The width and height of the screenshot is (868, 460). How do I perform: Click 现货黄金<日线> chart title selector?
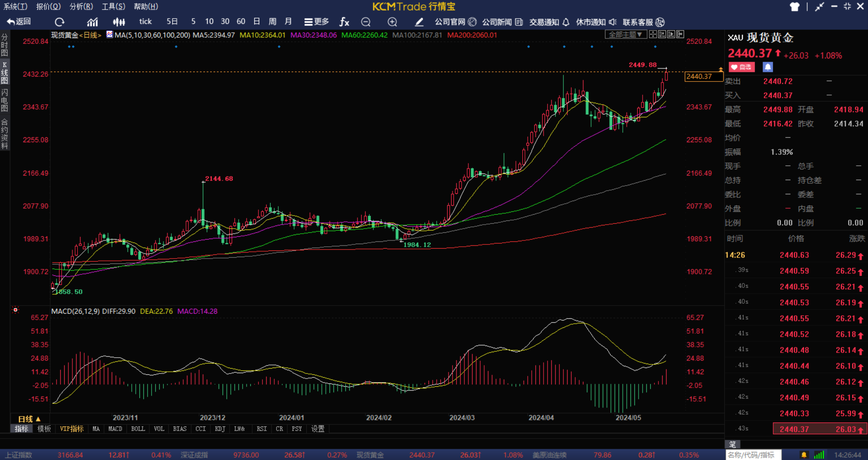(x=76, y=35)
